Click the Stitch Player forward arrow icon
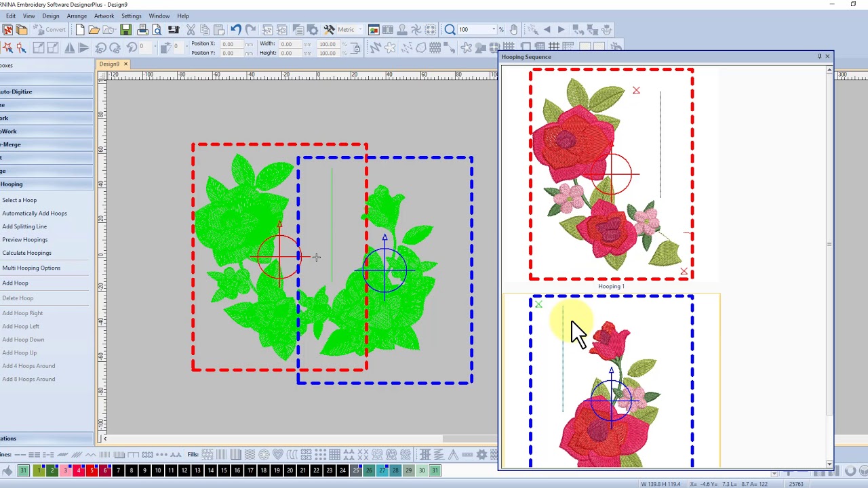This screenshot has width=868, height=488. click(561, 30)
